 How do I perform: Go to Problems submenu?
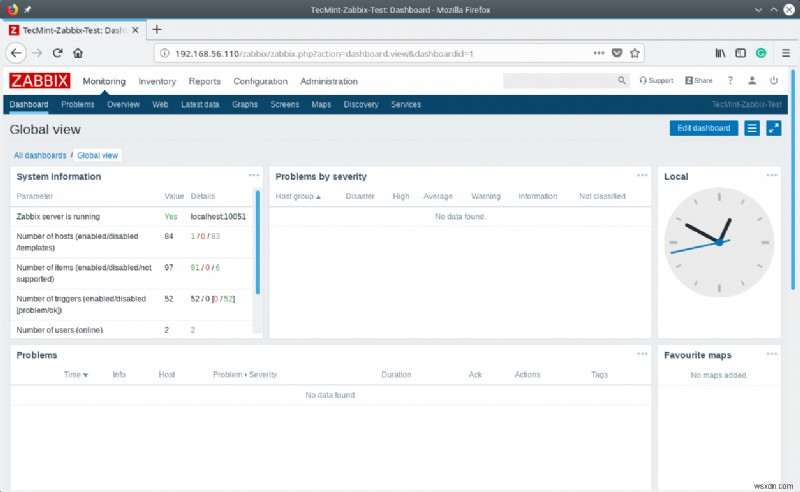(78, 104)
